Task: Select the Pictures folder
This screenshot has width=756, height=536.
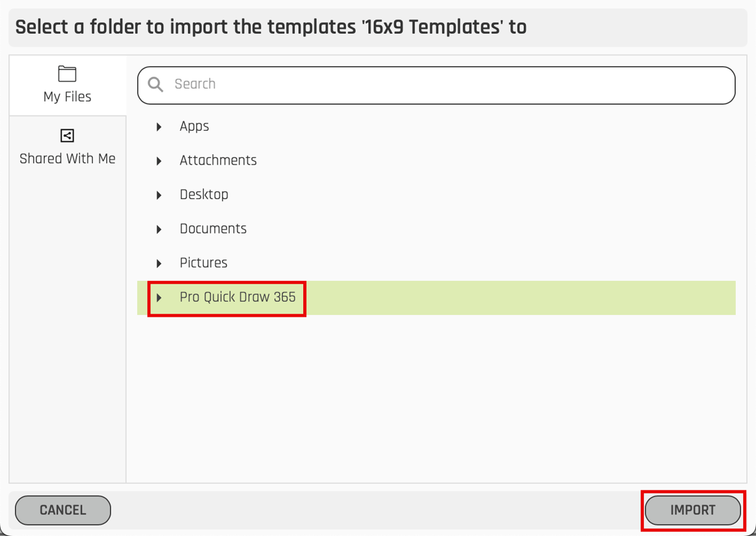Action: tap(203, 263)
